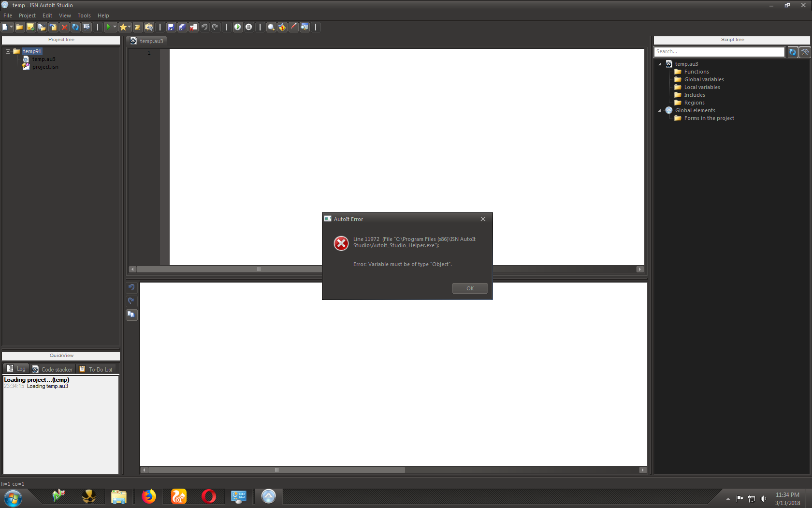Open Firefox from the taskbar
This screenshot has width=812, height=508.
149,496
